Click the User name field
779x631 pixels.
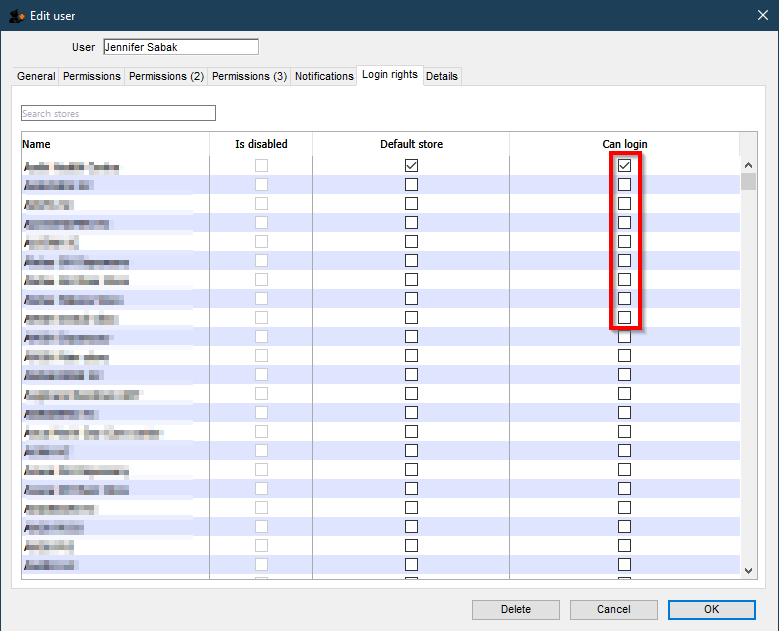click(180, 47)
